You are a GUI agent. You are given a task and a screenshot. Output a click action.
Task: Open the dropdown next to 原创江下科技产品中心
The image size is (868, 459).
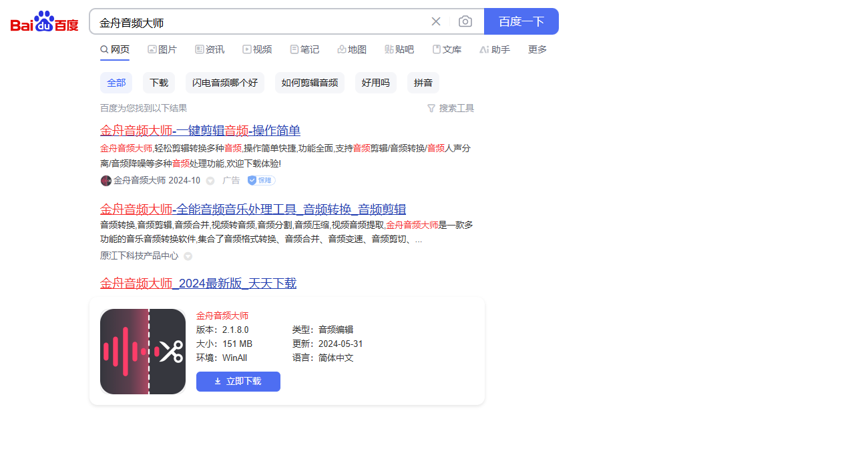[188, 256]
